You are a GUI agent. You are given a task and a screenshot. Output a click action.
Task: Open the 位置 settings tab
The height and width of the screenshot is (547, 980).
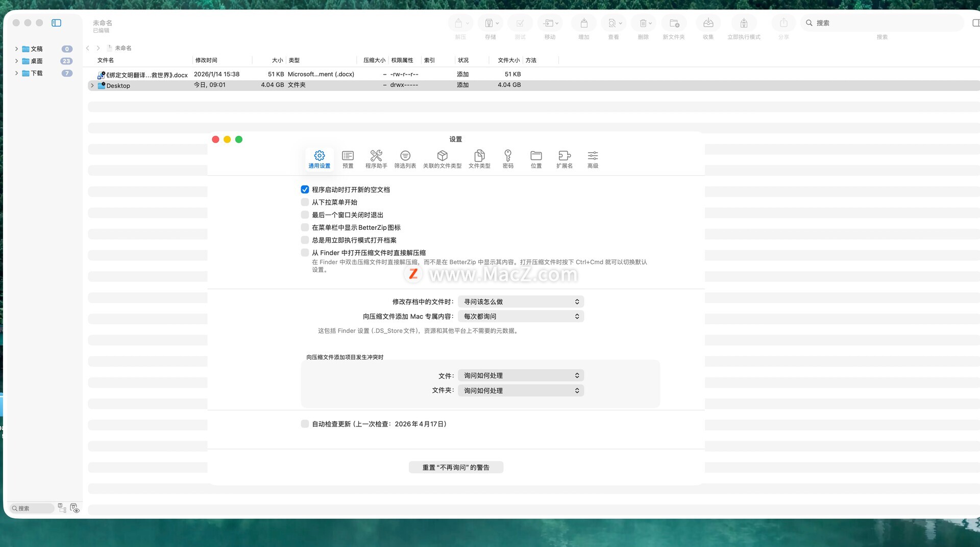536,159
